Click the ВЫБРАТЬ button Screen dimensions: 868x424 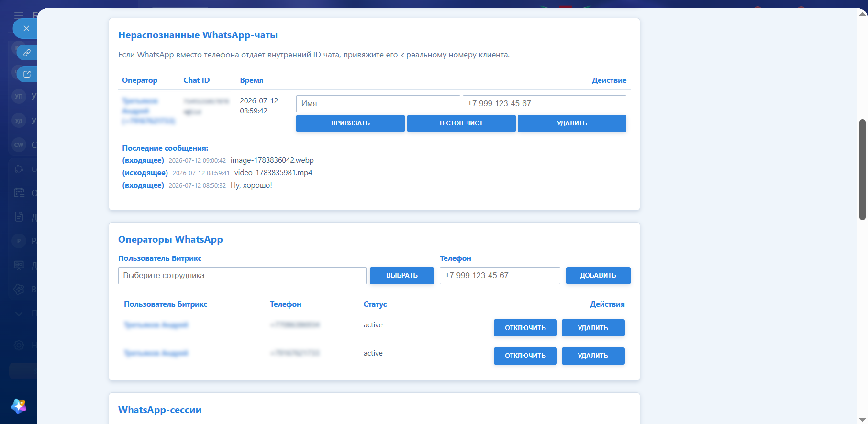[x=402, y=276]
